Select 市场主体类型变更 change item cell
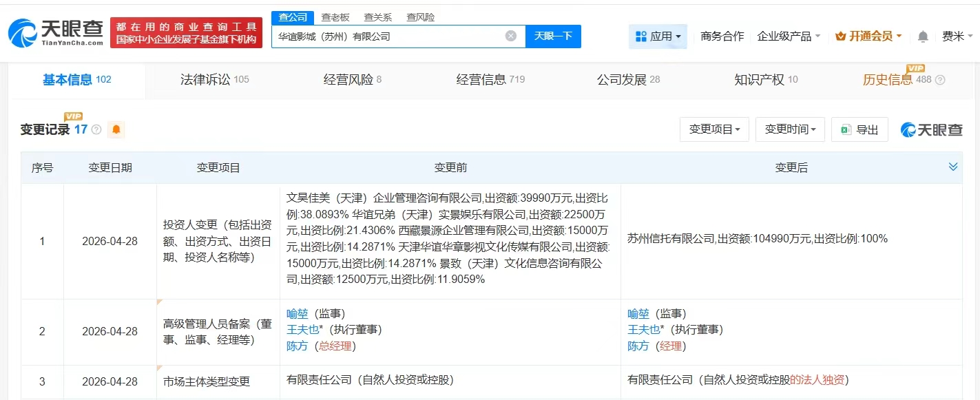The height and width of the screenshot is (400, 980). [218, 381]
